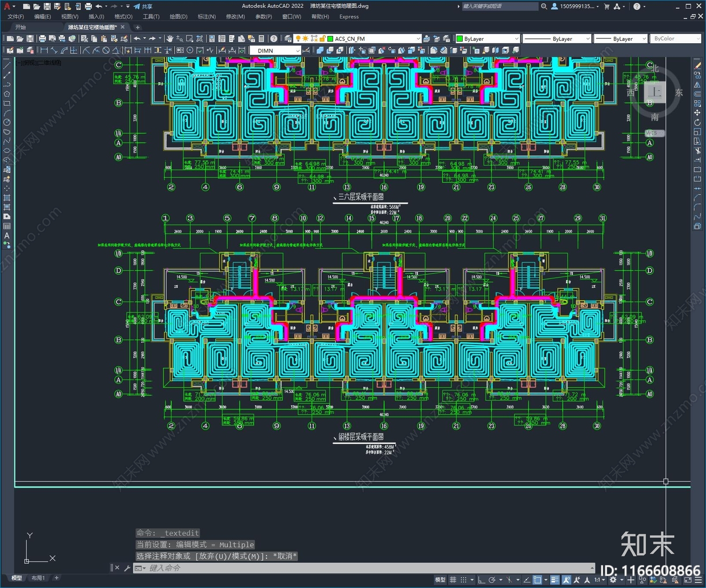The width and height of the screenshot is (706, 588).
Task: Click inside the command line input field
Action: [x=309, y=568]
